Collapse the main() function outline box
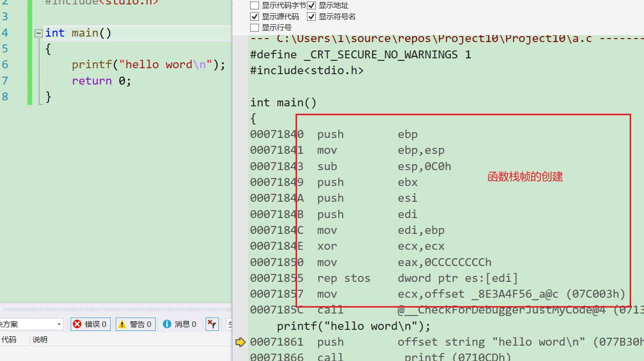This screenshot has width=644, height=361. click(x=39, y=33)
